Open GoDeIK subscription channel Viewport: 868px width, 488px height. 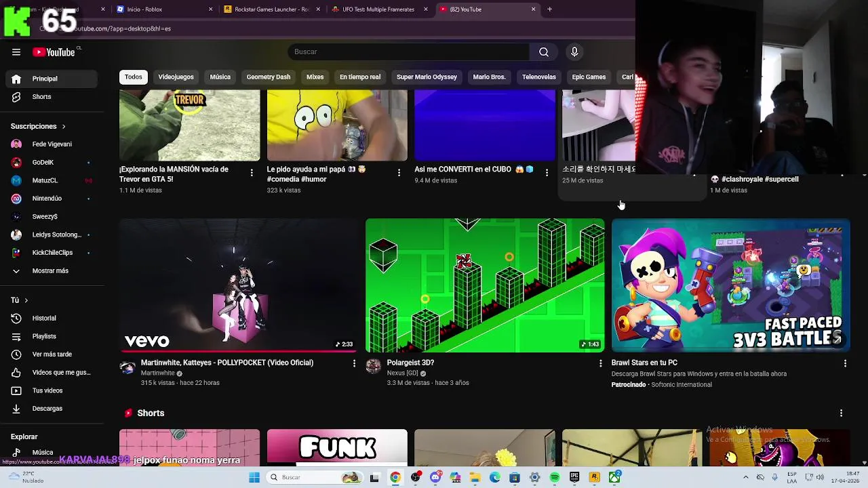(52, 163)
